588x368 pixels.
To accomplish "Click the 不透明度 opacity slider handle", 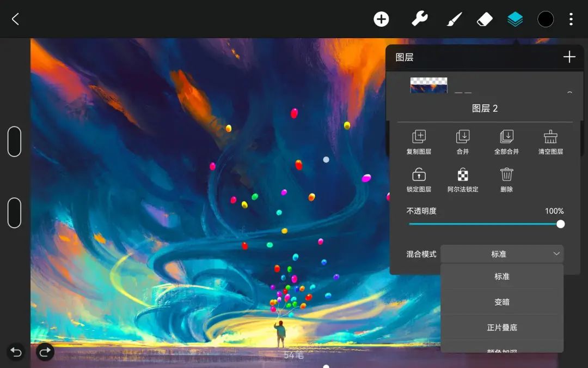I will (x=560, y=224).
